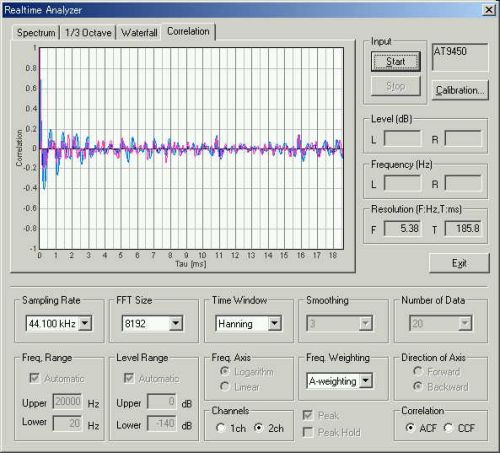This screenshot has height=453, width=500.
Task: Click the Start input button
Action: click(396, 61)
